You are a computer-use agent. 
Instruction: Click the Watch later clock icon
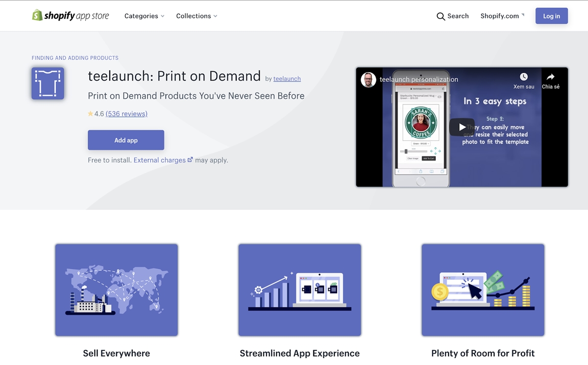coord(524,77)
